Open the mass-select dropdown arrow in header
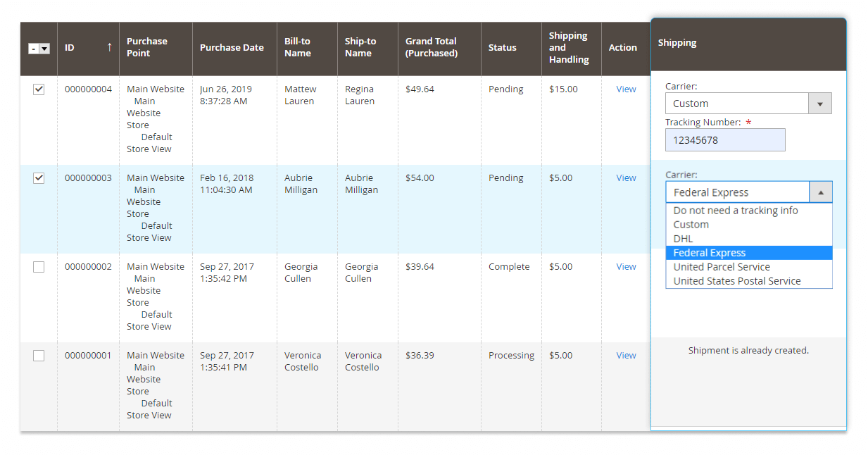The height and width of the screenshot is (455, 868). click(x=44, y=49)
